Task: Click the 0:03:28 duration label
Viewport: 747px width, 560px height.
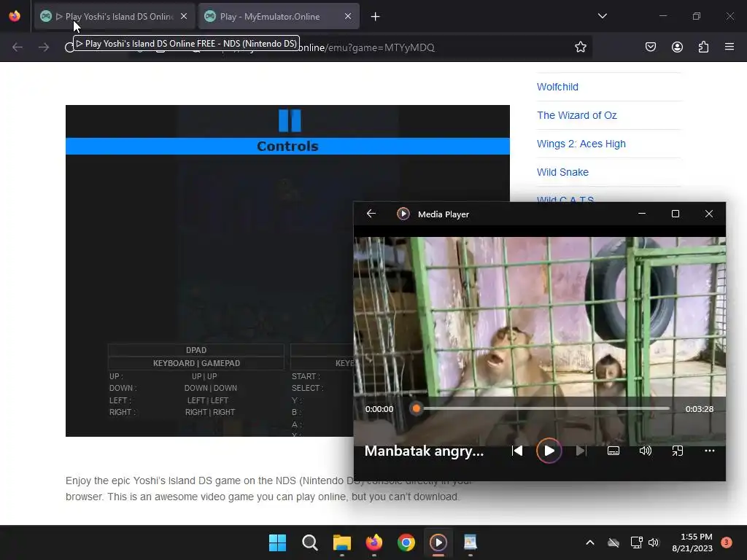Action: click(700, 409)
